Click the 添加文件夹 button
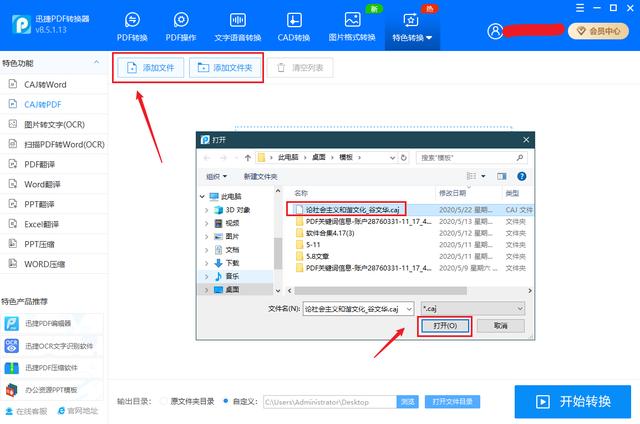The width and height of the screenshot is (640, 424). point(225,68)
